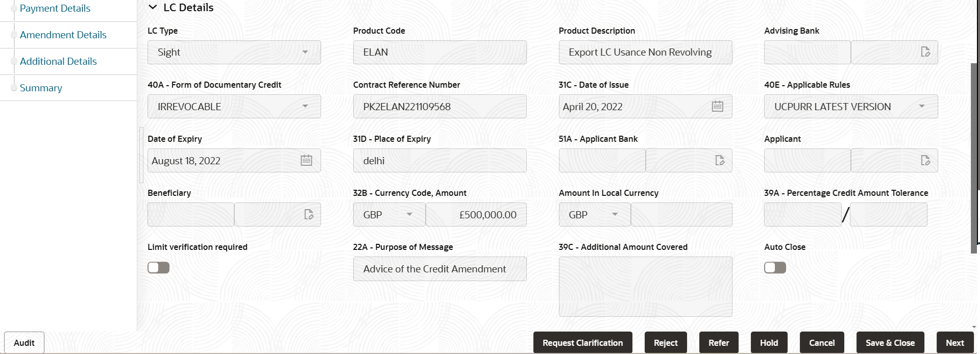The height and width of the screenshot is (354, 980).
Task: Open the Additional Details section
Action: (x=58, y=61)
